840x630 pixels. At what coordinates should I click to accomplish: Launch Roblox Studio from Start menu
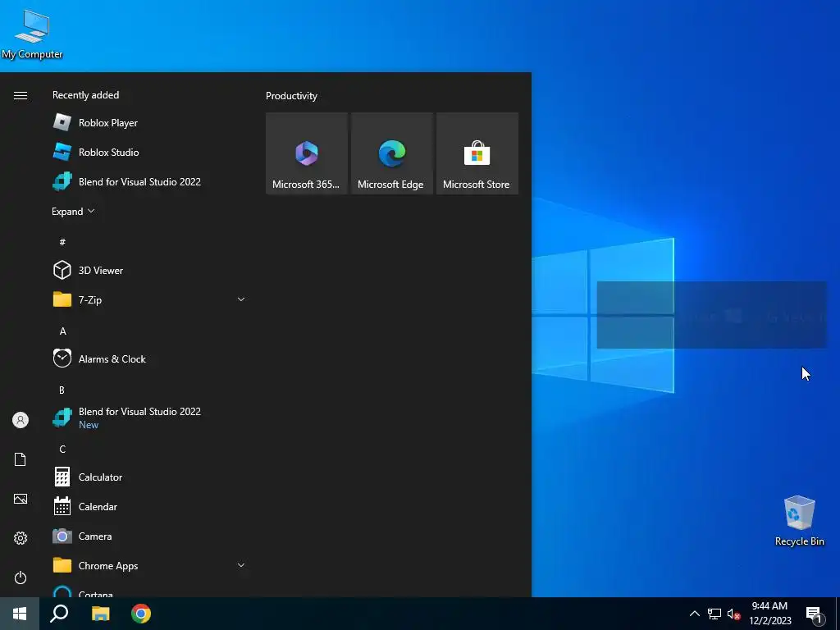pos(149,152)
